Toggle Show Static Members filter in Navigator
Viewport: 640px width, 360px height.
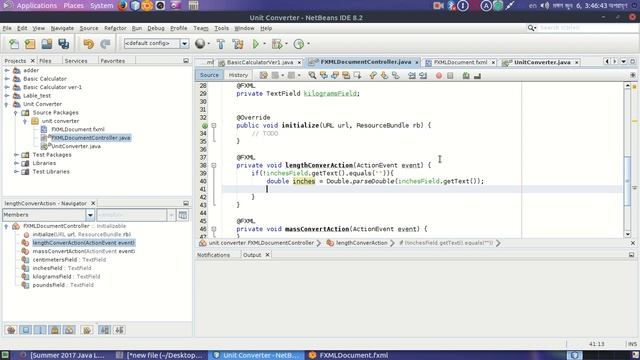(x=40, y=330)
